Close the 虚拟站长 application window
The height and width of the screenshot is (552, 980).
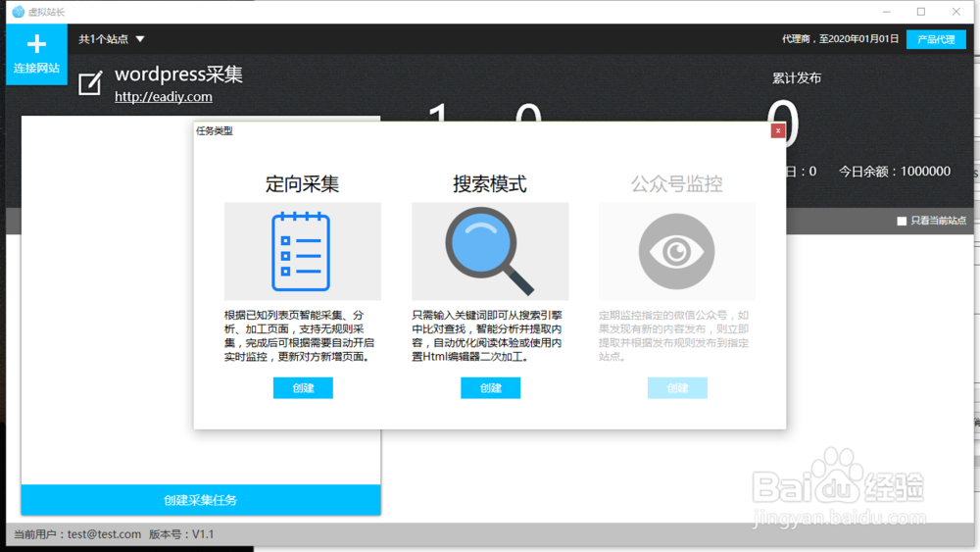pyautogui.click(x=955, y=12)
